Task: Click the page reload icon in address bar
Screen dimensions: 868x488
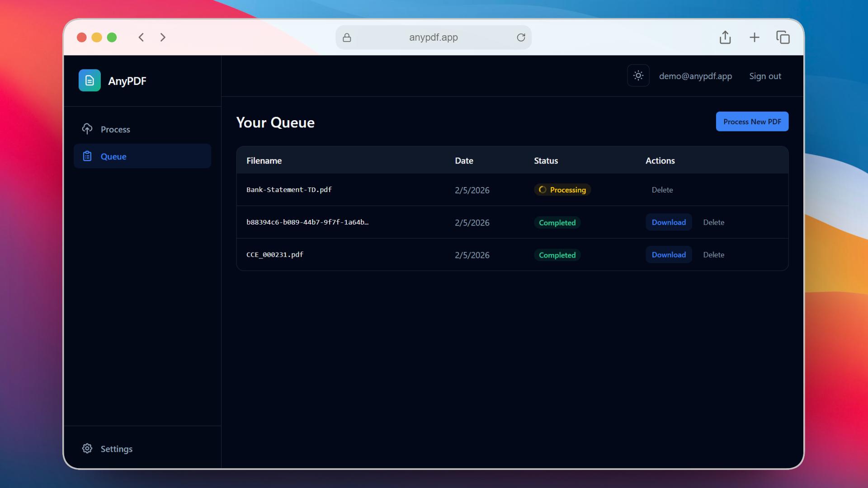Action: coord(521,38)
